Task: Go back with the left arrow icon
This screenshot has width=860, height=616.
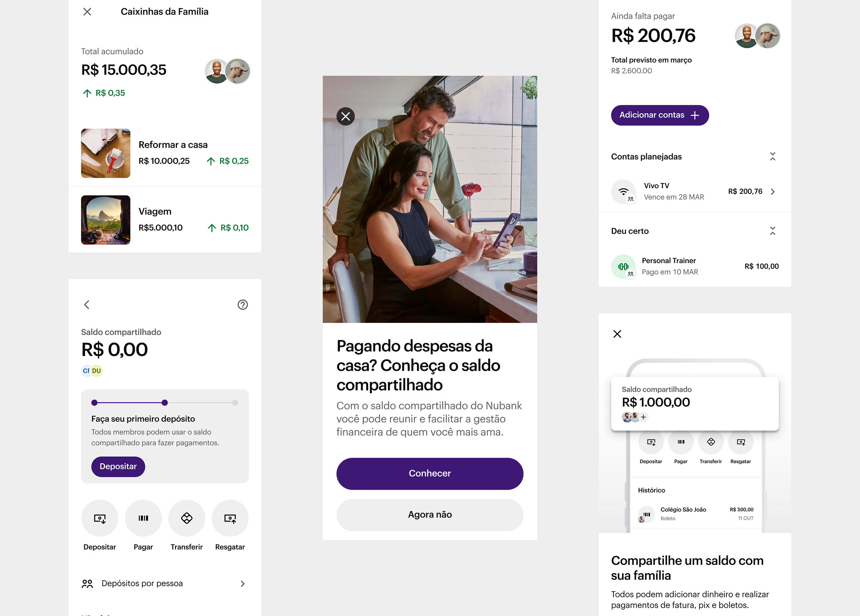Action: (x=87, y=305)
